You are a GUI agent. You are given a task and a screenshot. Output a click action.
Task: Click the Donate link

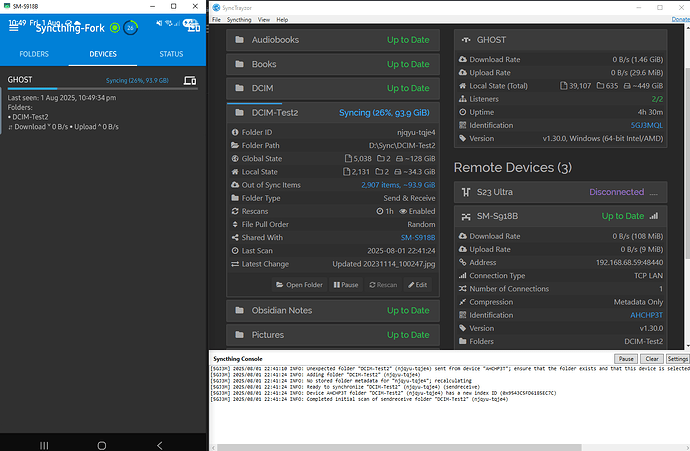pos(680,19)
